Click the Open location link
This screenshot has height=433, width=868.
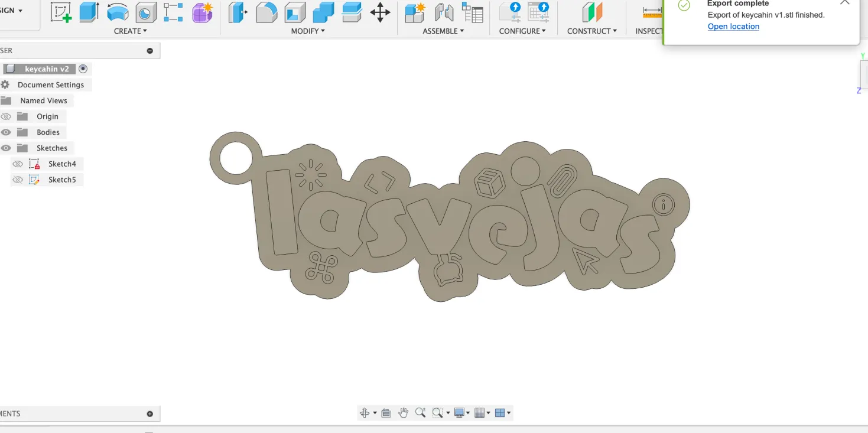tap(733, 27)
